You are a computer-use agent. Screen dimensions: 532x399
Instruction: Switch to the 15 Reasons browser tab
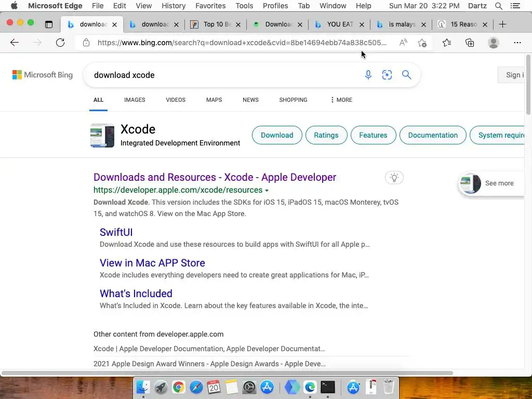(x=463, y=24)
